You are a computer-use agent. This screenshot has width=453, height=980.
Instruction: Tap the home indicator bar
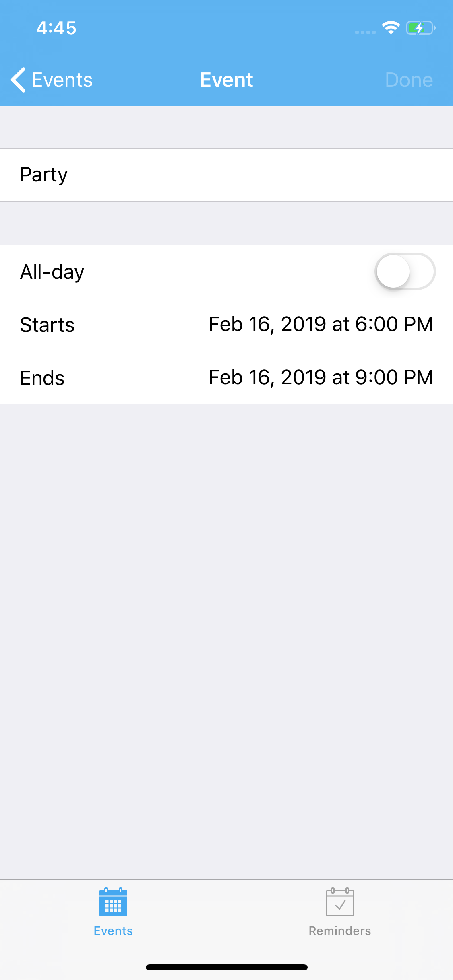(x=226, y=967)
